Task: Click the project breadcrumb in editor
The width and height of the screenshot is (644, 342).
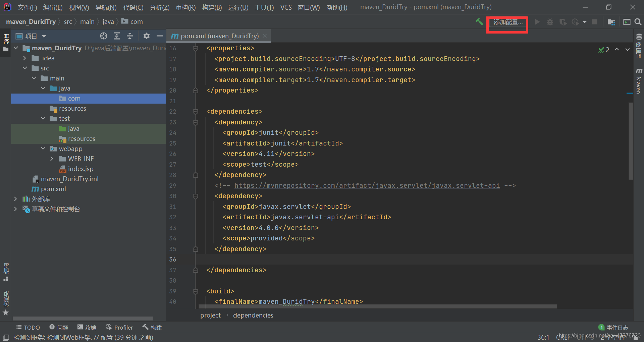Action: pyautogui.click(x=210, y=315)
